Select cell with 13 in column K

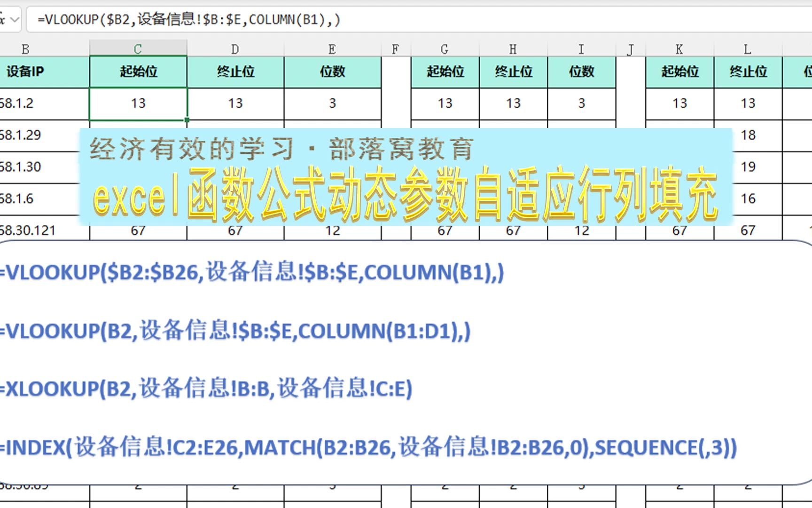tap(679, 103)
